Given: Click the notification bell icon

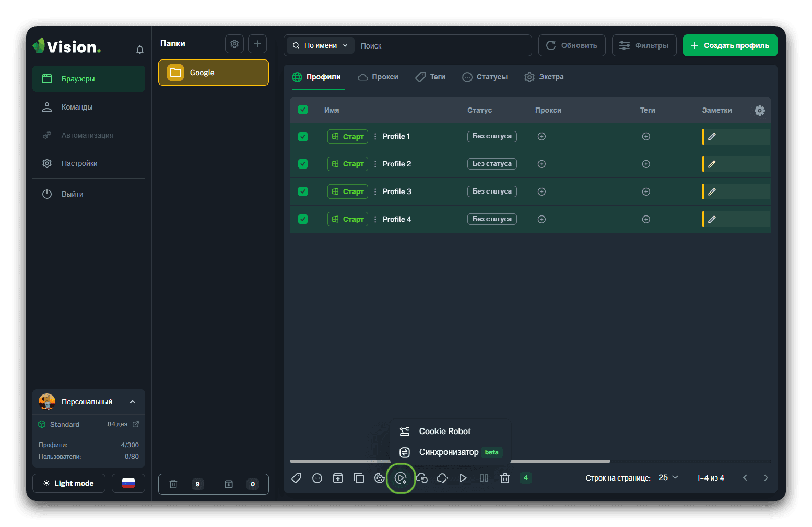Looking at the screenshot, I should (x=140, y=50).
